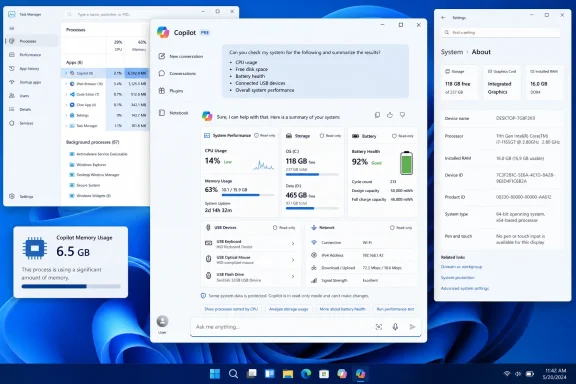Click the Copilot Memory Usage bar in the popup card

tap(71, 286)
